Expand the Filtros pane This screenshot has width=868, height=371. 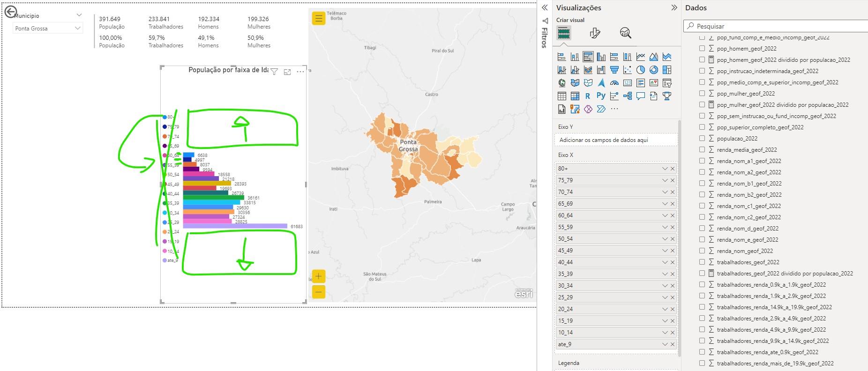click(x=545, y=7)
